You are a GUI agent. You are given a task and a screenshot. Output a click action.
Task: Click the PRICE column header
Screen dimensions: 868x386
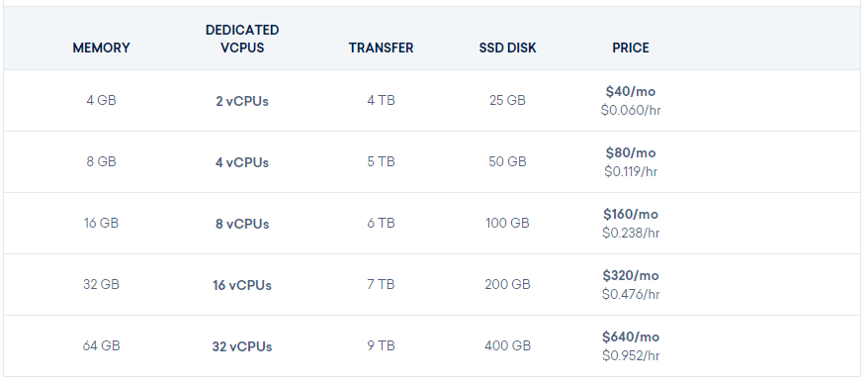[631, 48]
